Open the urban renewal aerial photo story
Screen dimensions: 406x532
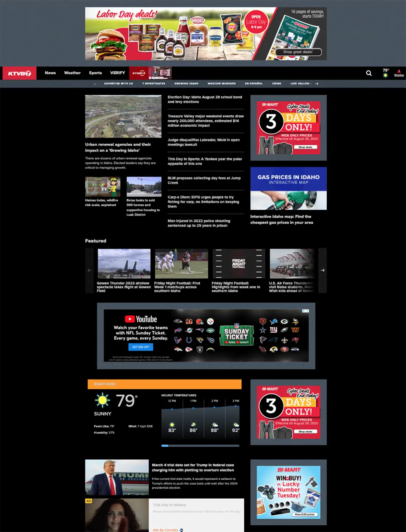(x=123, y=116)
